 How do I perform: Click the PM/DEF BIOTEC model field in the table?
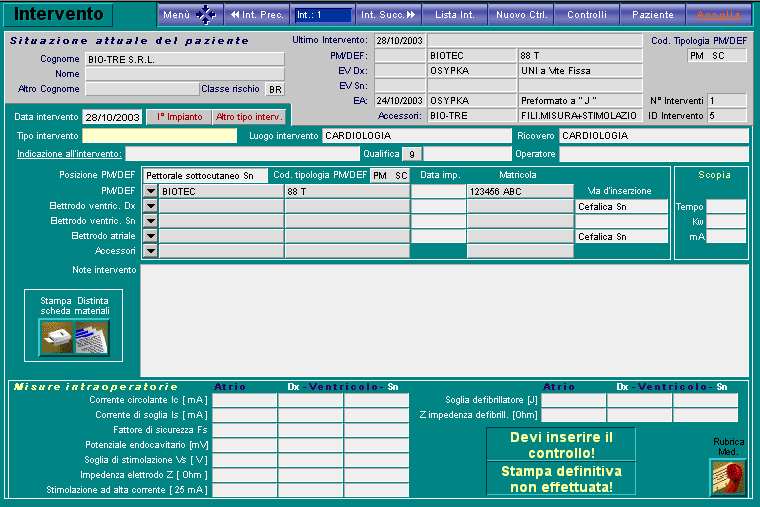pos(222,191)
